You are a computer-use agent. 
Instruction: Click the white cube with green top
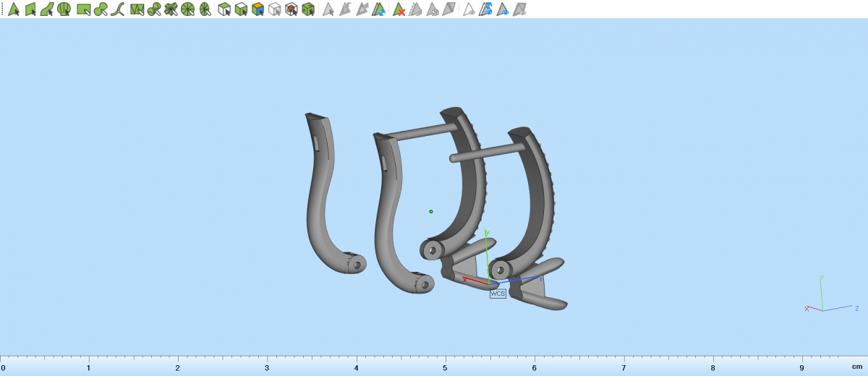[x=224, y=9]
